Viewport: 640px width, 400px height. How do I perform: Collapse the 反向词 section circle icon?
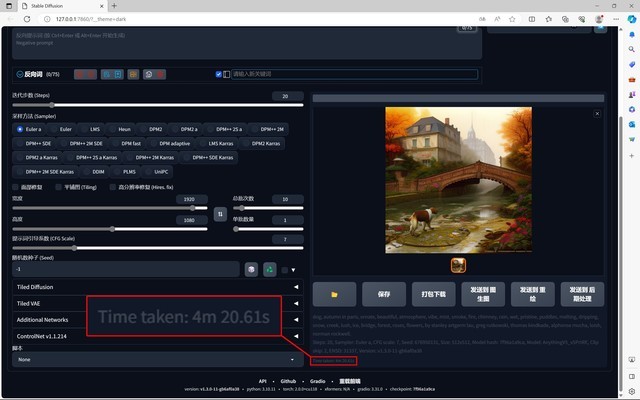pos(20,74)
